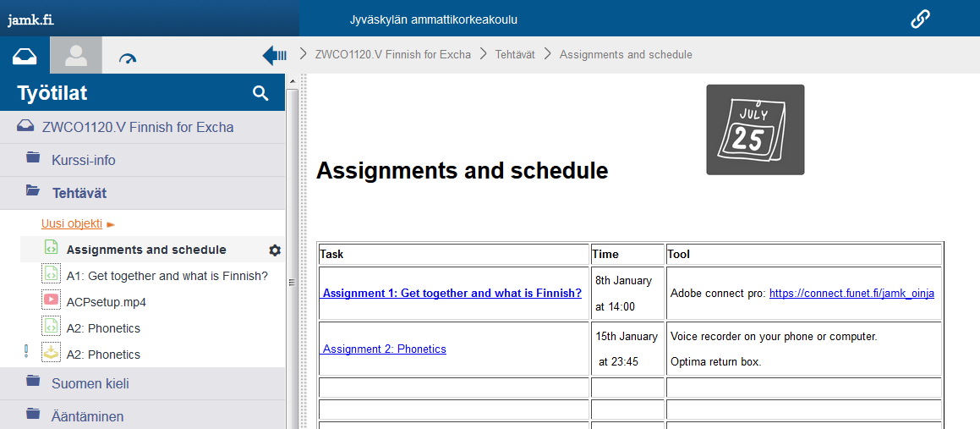Open the Adobe Connect funet.fi URL

[x=851, y=294]
